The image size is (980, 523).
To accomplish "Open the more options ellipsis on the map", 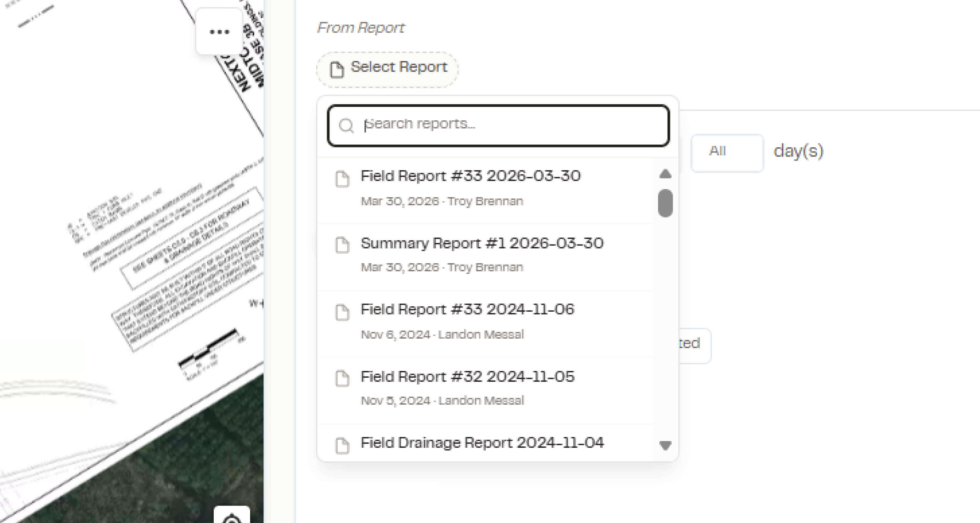I will coord(220,32).
